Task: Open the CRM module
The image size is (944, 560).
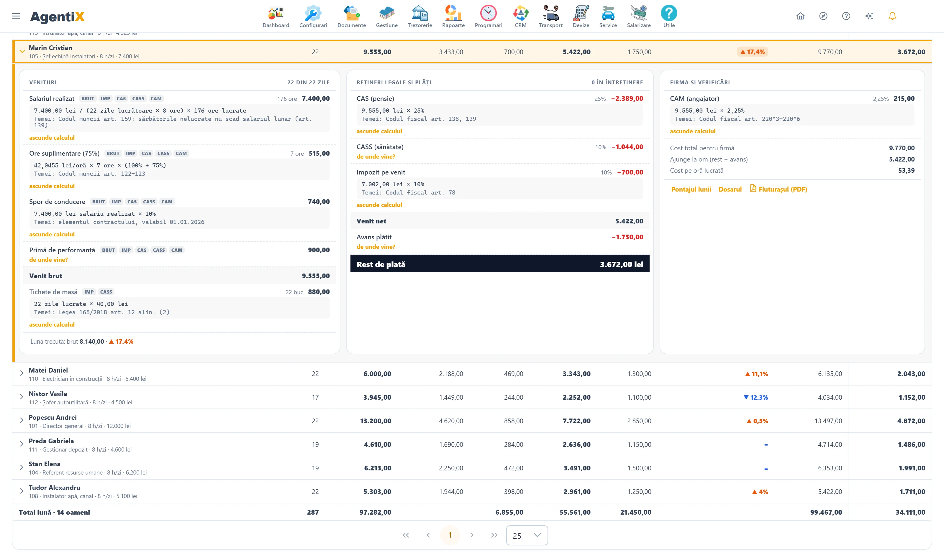Action: point(520,16)
